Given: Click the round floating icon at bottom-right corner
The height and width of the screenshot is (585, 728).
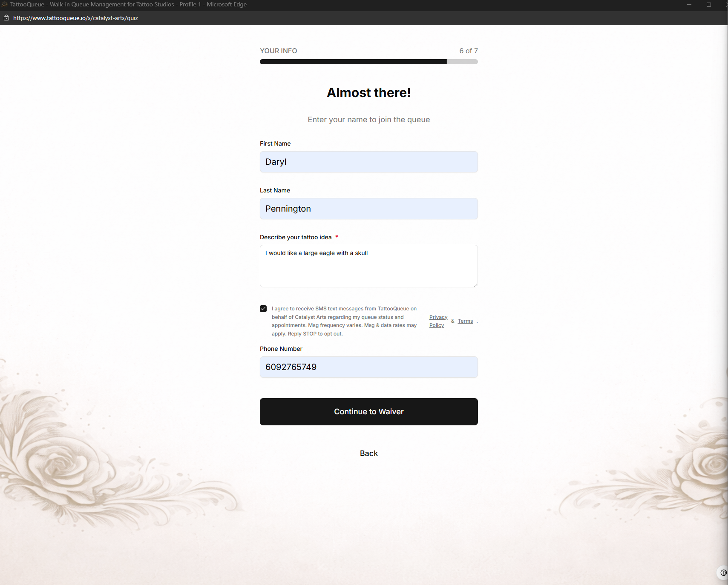Looking at the screenshot, I should (x=723, y=573).
